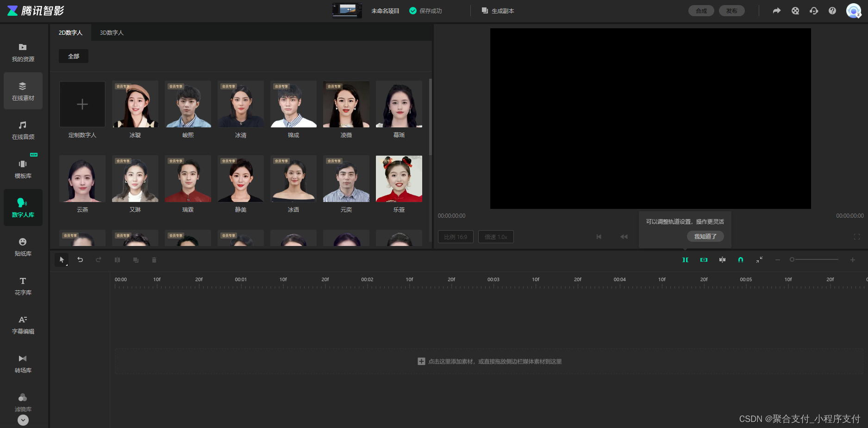Open 模板库 template library
868x428 pixels.
[x=23, y=169]
